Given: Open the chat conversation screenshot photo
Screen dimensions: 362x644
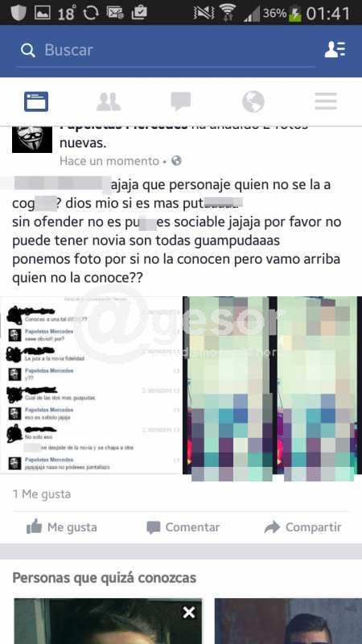Looking at the screenshot, I should 91,385.
